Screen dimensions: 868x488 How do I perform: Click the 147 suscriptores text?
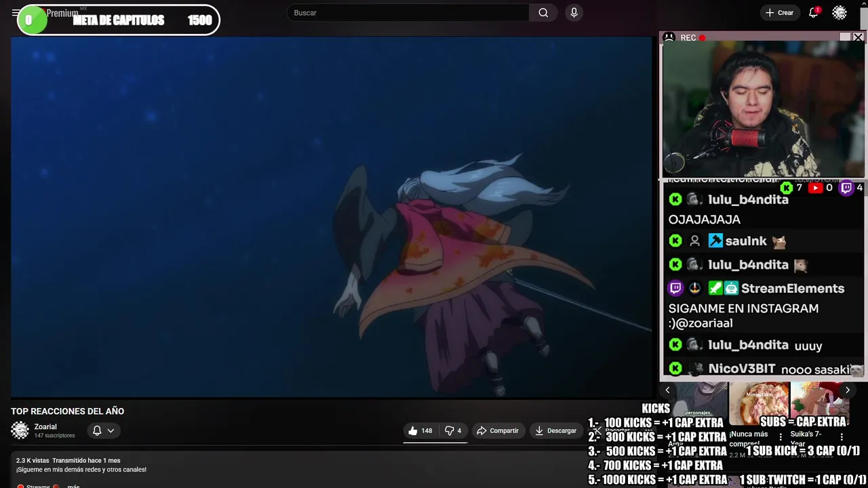[x=54, y=436]
